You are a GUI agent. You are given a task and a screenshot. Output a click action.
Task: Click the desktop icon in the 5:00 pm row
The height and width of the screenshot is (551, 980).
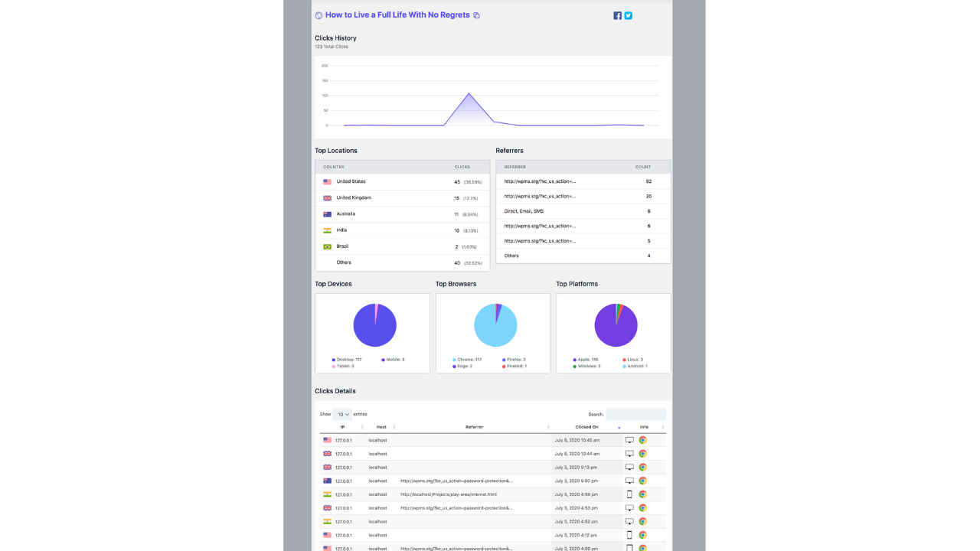tap(629, 481)
